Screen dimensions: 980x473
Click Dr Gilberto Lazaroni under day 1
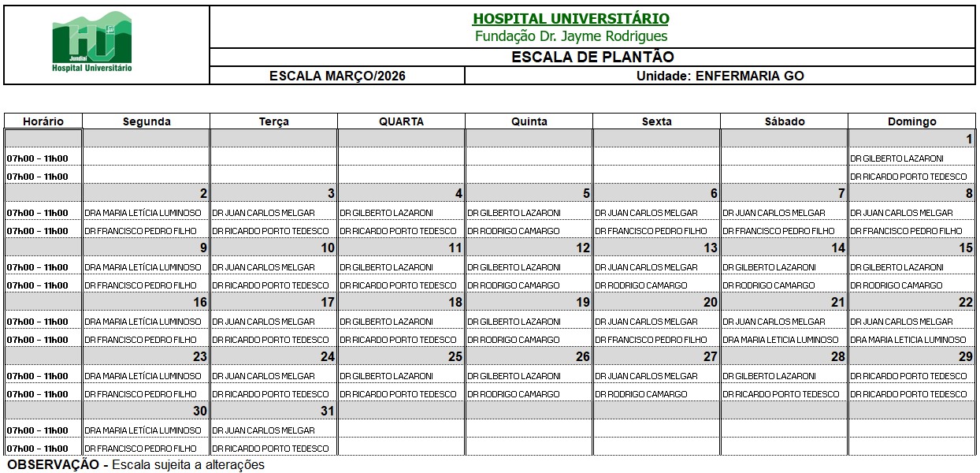click(x=896, y=158)
